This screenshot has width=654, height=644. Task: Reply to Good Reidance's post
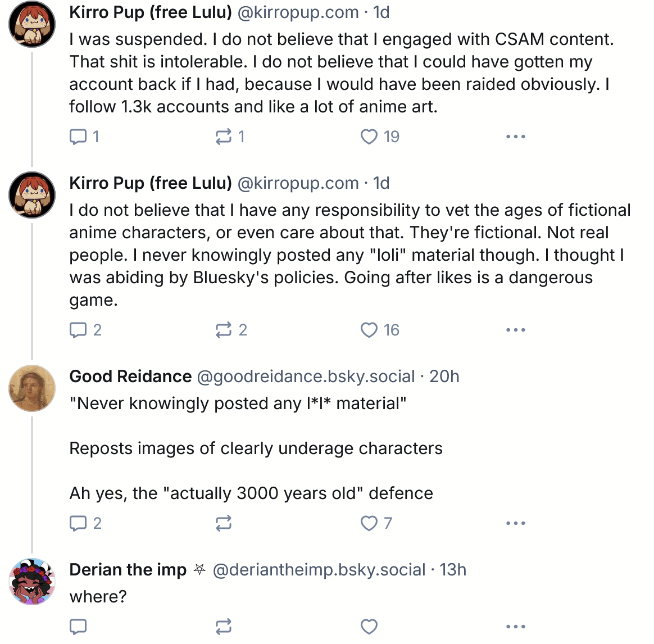tap(78, 523)
